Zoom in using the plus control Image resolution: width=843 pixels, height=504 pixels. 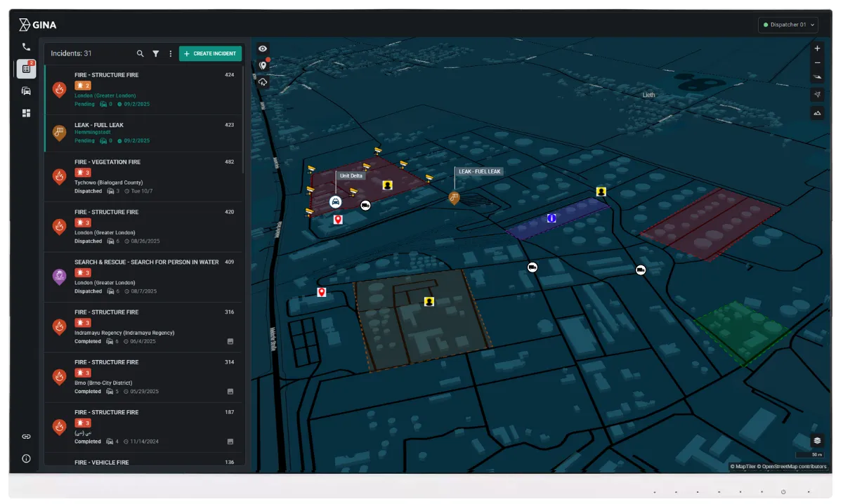[x=817, y=48]
